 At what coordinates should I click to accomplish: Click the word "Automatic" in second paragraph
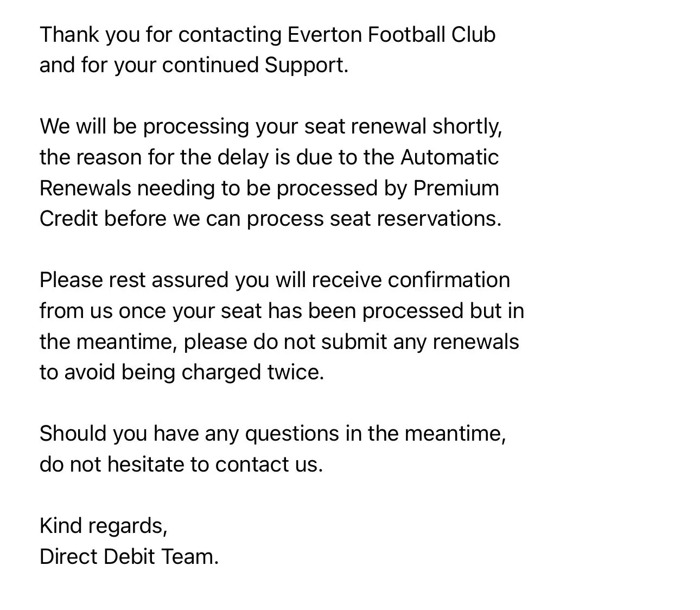449,157
